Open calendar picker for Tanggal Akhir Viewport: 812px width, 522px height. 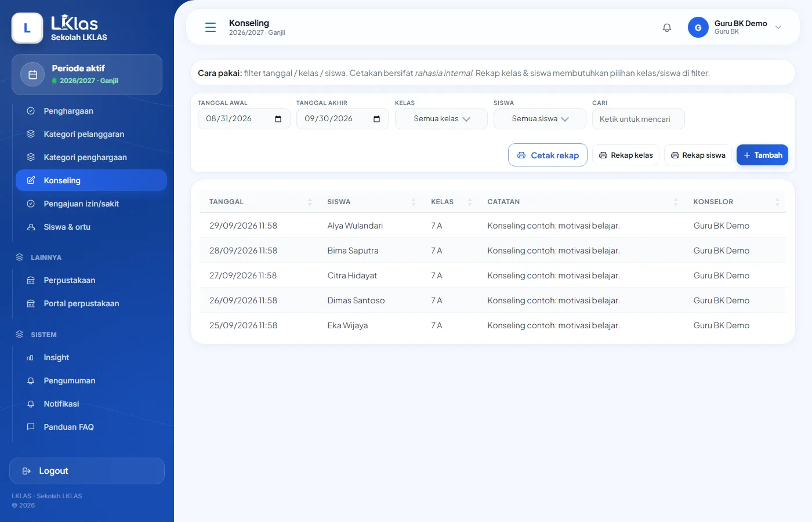[377, 119]
